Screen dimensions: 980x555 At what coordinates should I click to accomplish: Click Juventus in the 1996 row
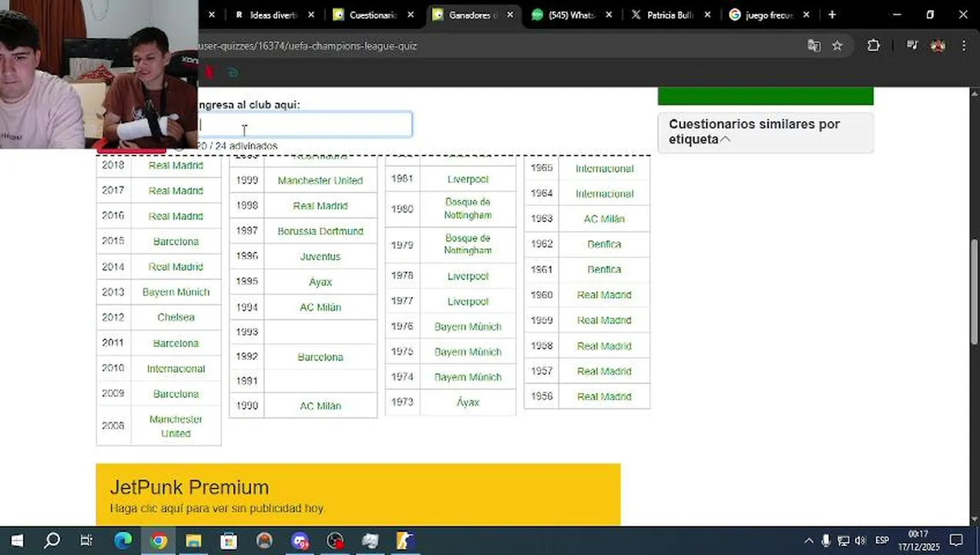click(321, 257)
